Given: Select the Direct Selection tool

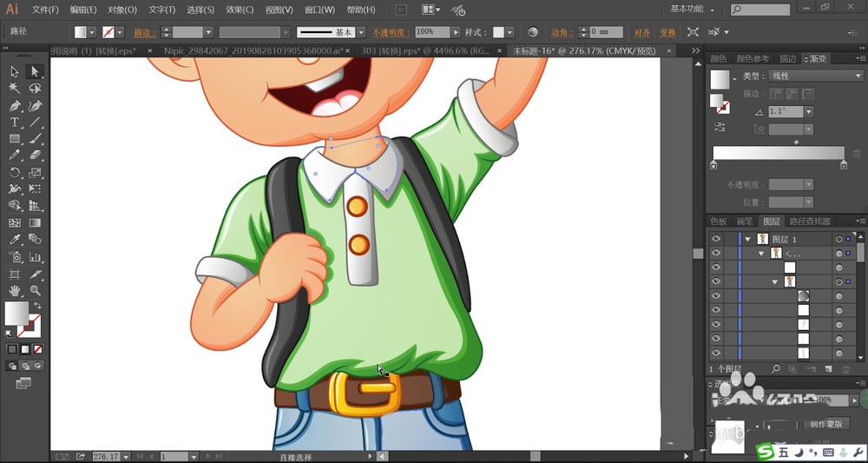Looking at the screenshot, I should tap(35, 71).
